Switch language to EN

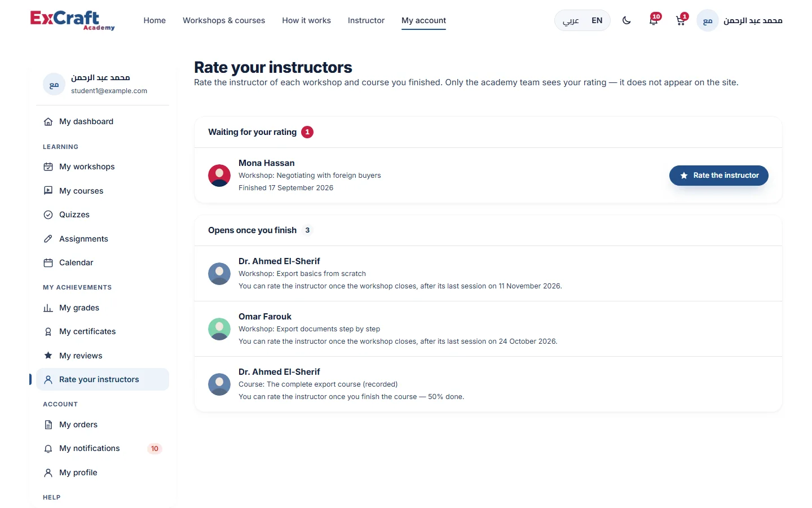tap(597, 20)
